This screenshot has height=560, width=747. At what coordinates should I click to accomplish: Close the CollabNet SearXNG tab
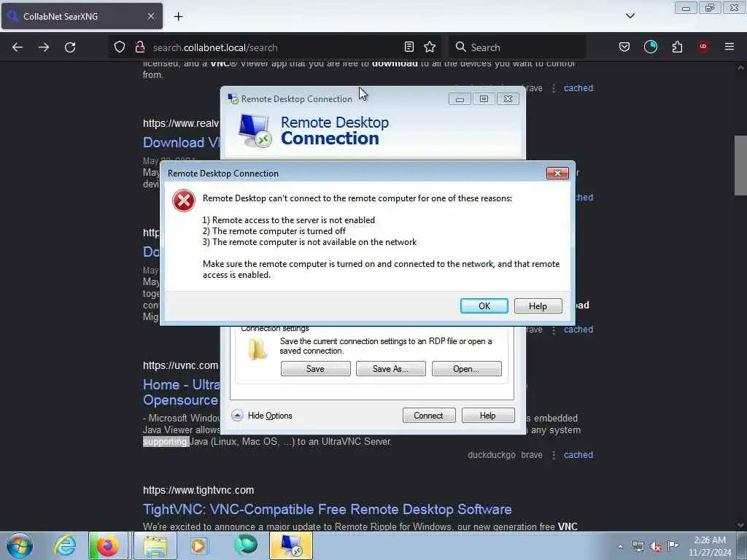[151, 16]
